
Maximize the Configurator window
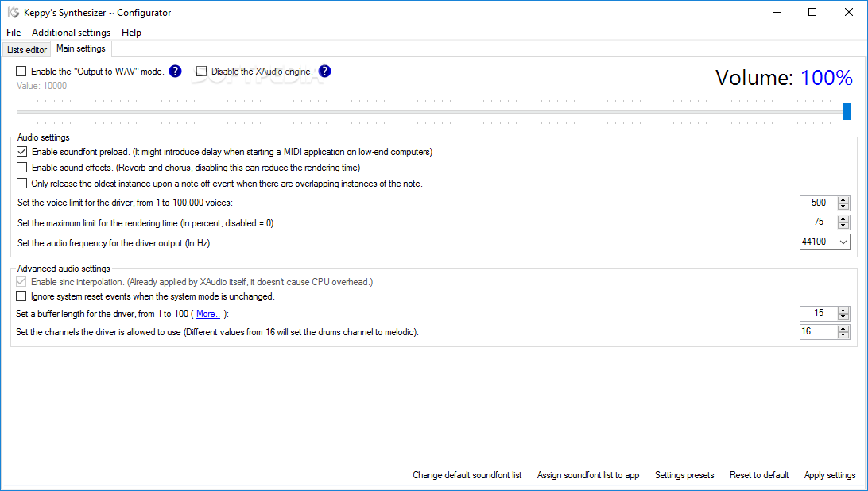(x=812, y=12)
